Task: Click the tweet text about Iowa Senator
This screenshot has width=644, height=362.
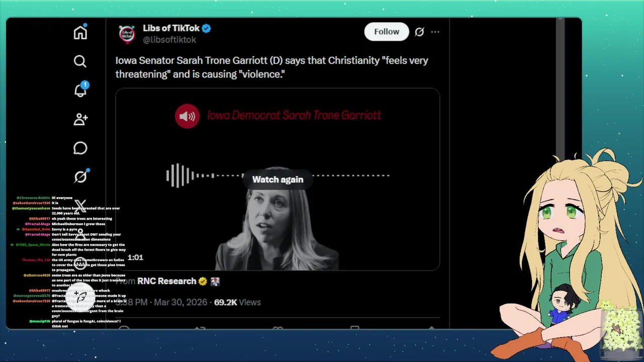Action: pos(272,67)
